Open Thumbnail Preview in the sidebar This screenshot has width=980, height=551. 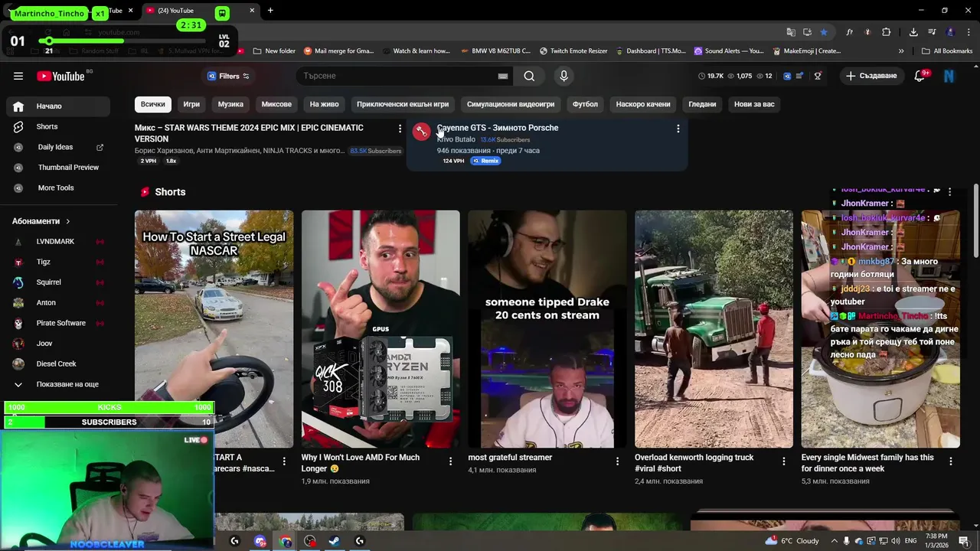tap(58, 167)
